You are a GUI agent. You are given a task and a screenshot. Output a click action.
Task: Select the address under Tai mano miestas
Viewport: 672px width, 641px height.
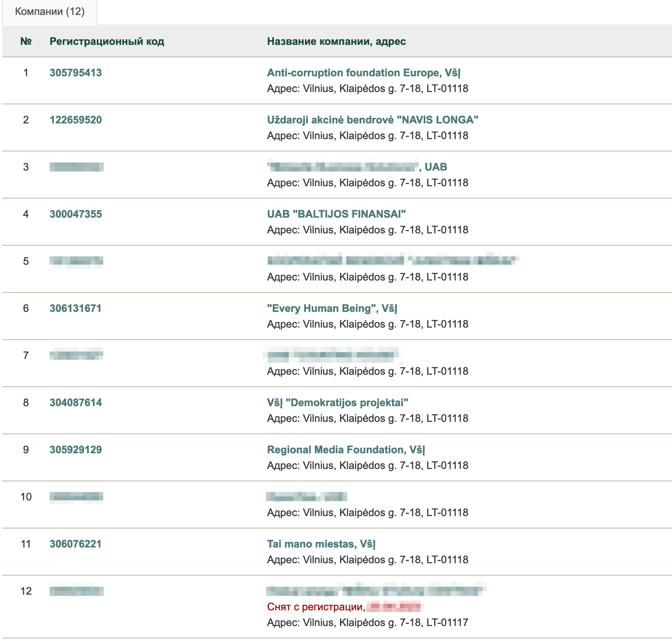click(367, 559)
